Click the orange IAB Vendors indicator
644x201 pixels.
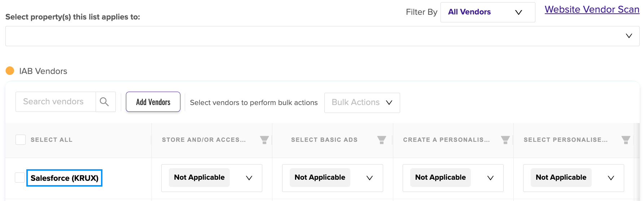tap(10, 71)
